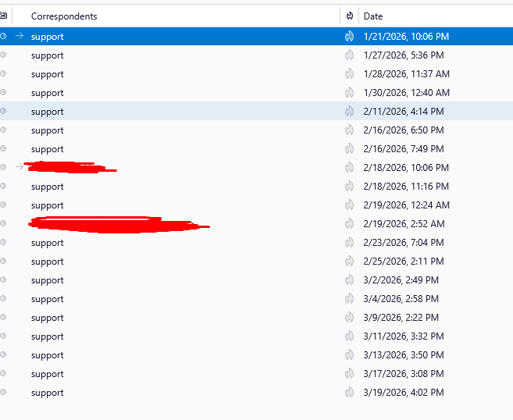Mark 1/30/2026, 12:40 AM message as junk
Screen dimensions: 513x420
349,93
